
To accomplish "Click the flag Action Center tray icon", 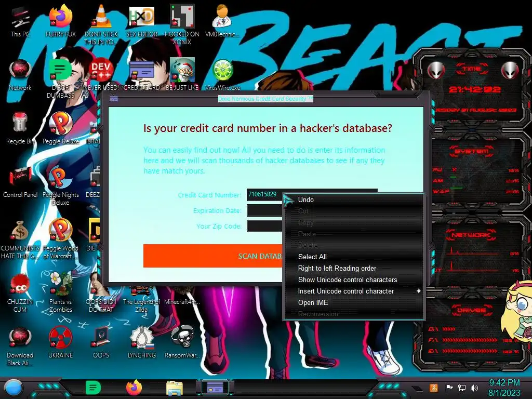I will [449, 388].
